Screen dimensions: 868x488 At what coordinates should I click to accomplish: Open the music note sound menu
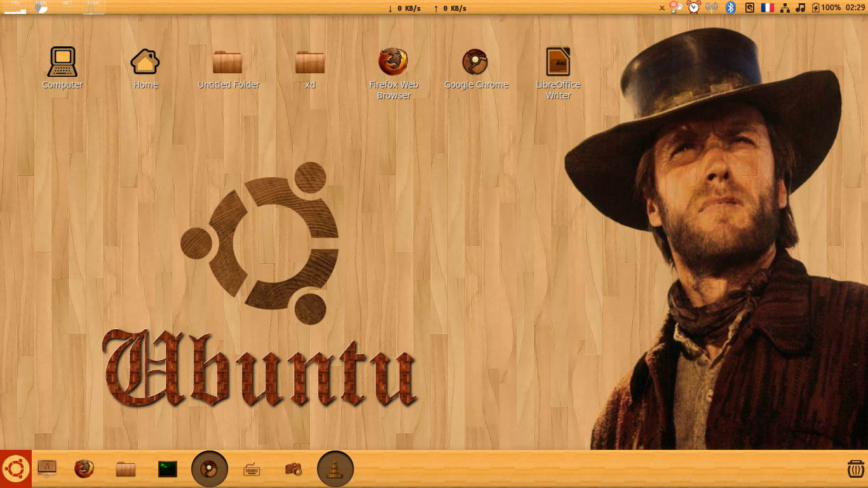(801, 8)
